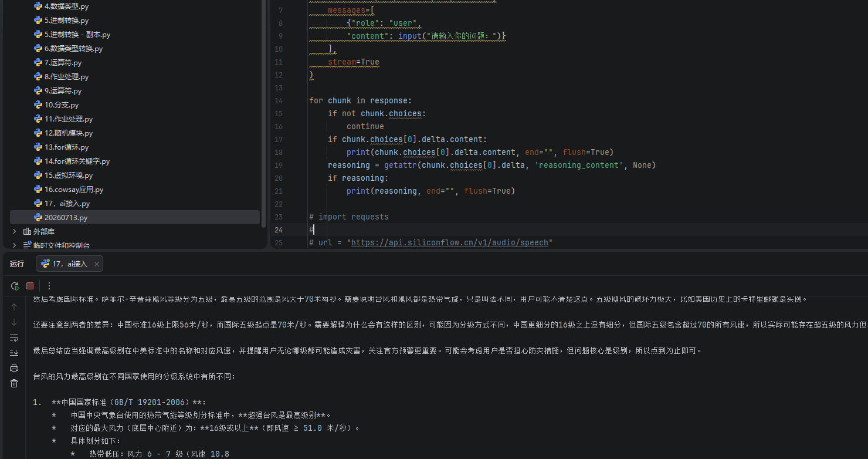Viewport: 868px width, 459px height.
Task: Click Python icon of 16.cowsay应用.py
Action: tap(38, 189)
